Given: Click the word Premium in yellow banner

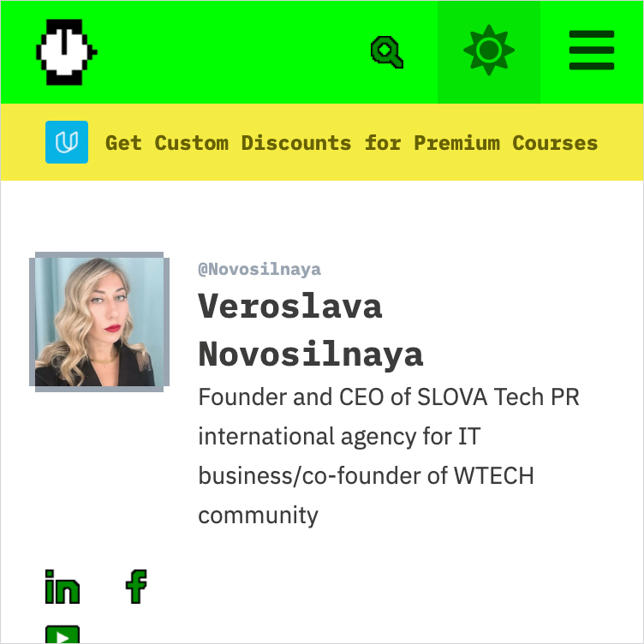Looking at the screenshot, I should coord(456,143).
